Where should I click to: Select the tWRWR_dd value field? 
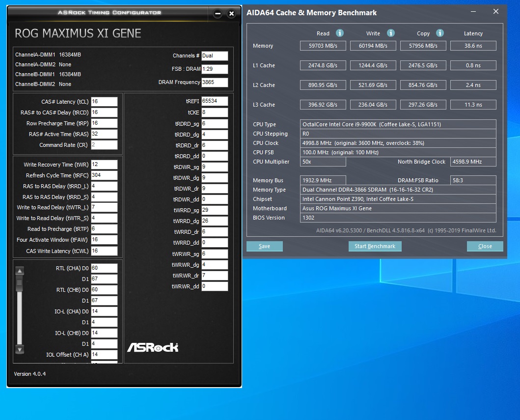pos(215,286)
